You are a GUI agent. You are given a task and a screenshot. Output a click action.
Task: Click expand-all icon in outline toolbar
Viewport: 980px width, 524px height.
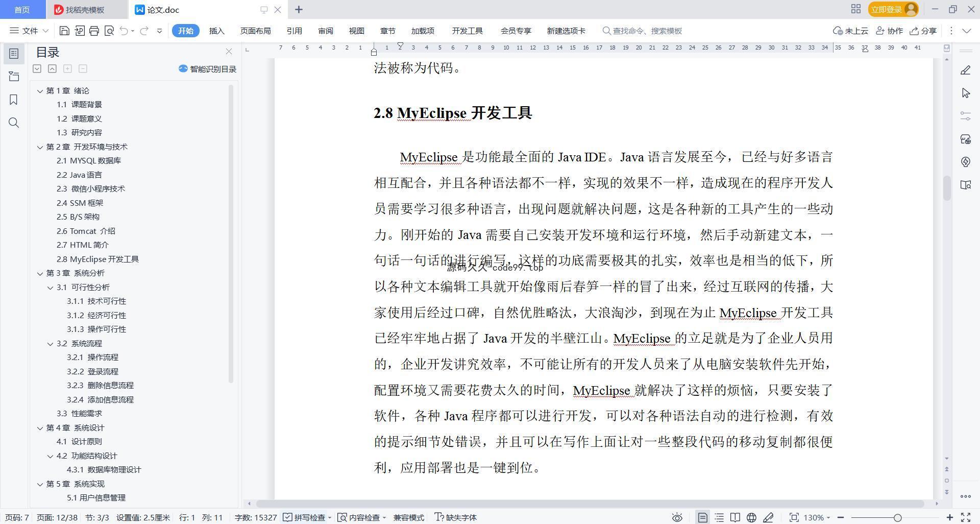coord(37,68)
